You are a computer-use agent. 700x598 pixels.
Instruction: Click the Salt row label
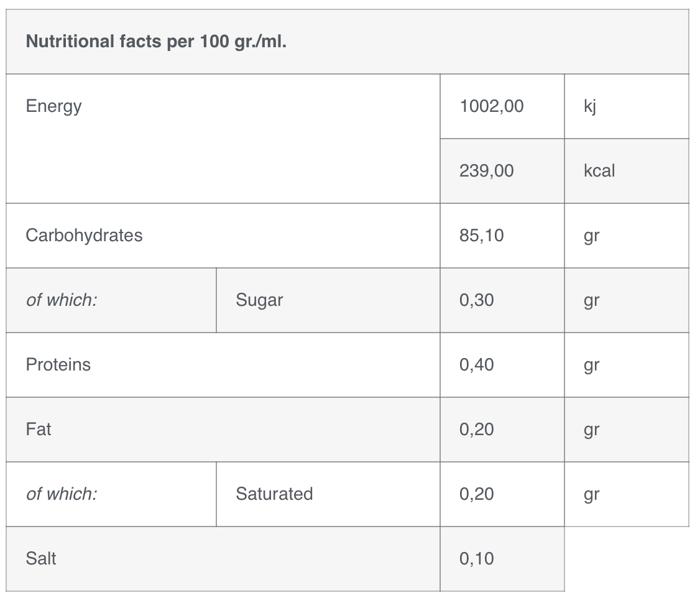41,559
